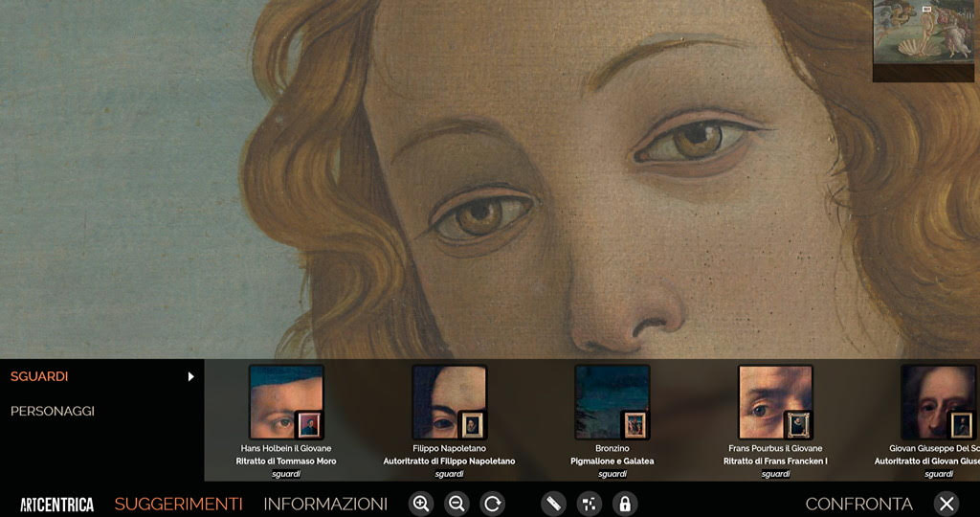Click the dotted details icon in toolbar
Screen dimensions: 980x517
tap(589, 504)
